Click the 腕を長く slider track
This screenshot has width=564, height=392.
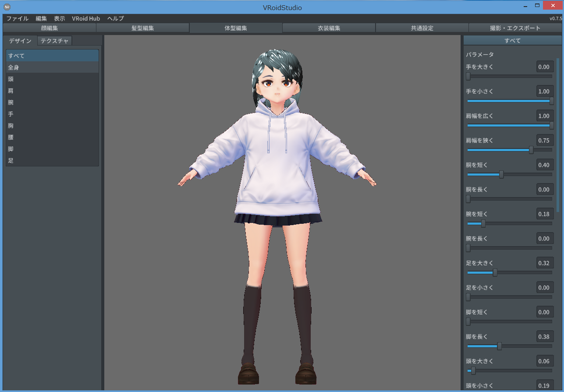click(x=510, y=248)
